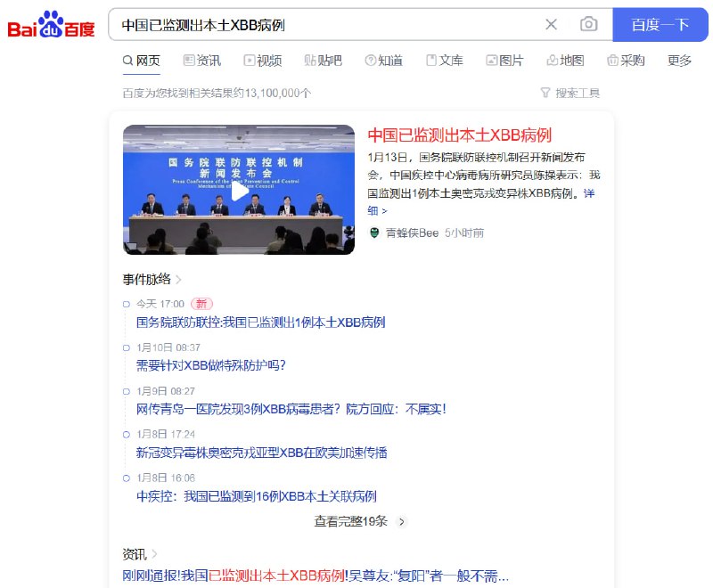Expand the 事件脉络 section chevron

coord(178,280)
